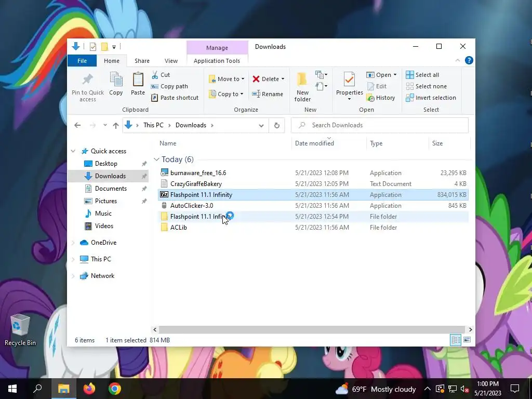Click Edit in the Open group
This screenshot has height=399, width=532.
point(377,86)
